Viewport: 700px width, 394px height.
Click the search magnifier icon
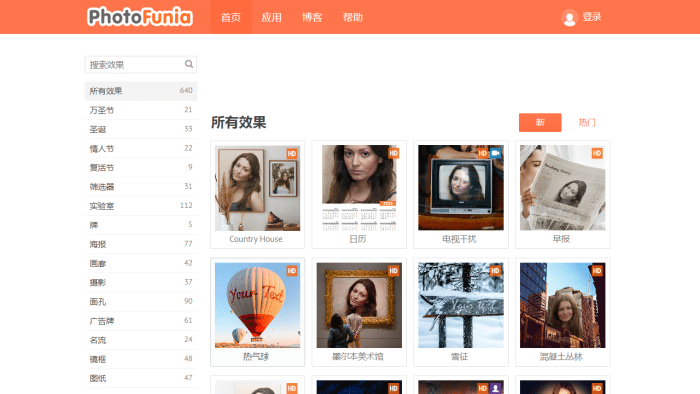click(x=189, y=64)
